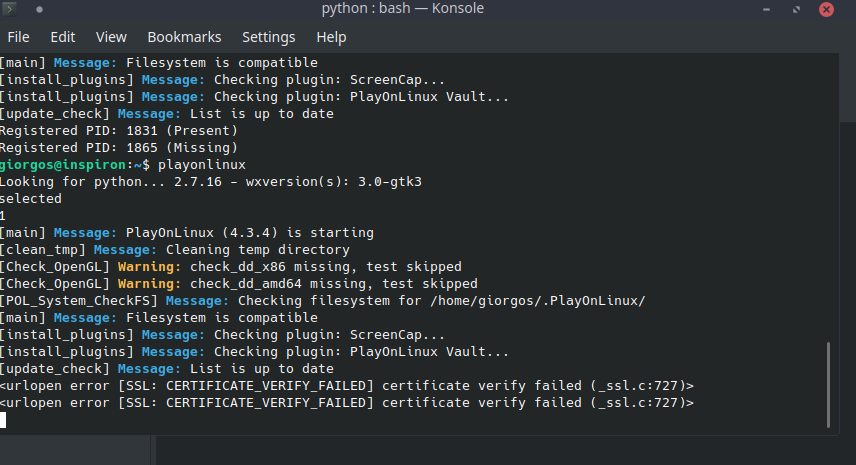The image size is (856, 465).
Task: Click the '[clean_tmp]' tag text
Action: (43, 250)
